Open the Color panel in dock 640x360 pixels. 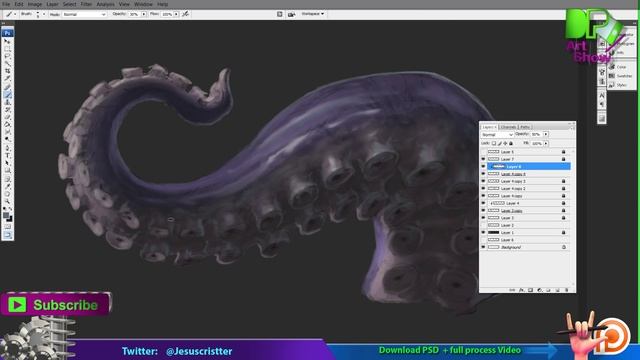(x=617, y=67)
